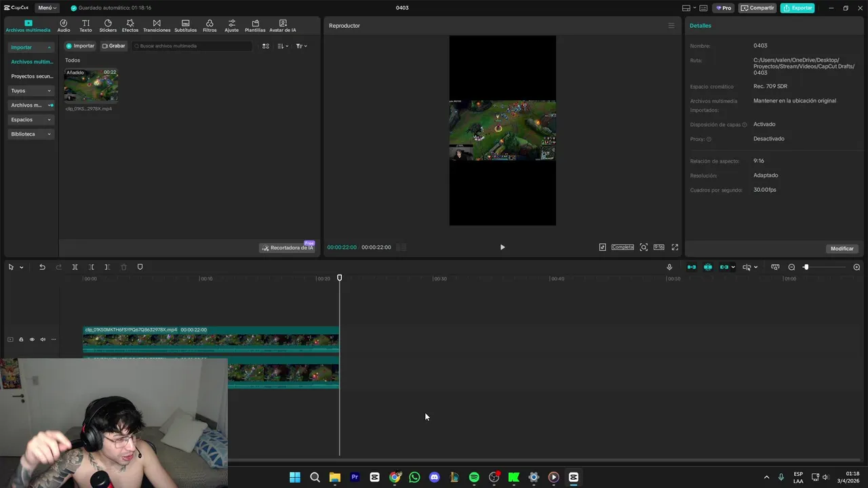Click the voiceover microphone icon in timeline

point(669,267)
